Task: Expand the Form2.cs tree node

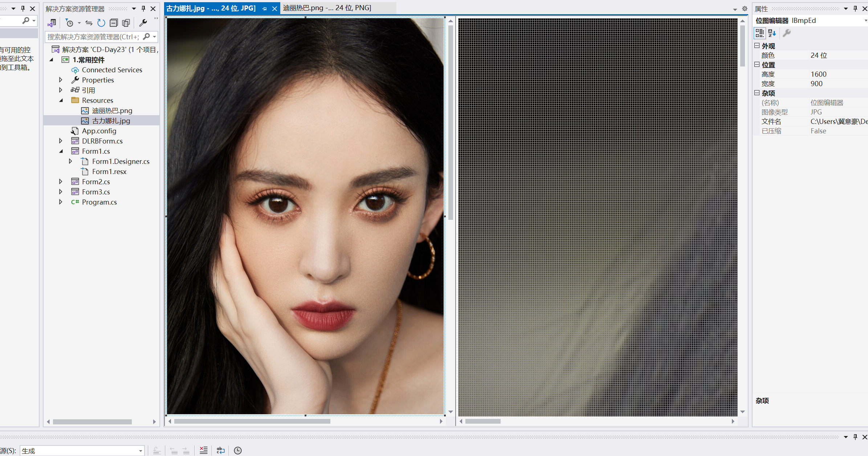Action: 61,181
